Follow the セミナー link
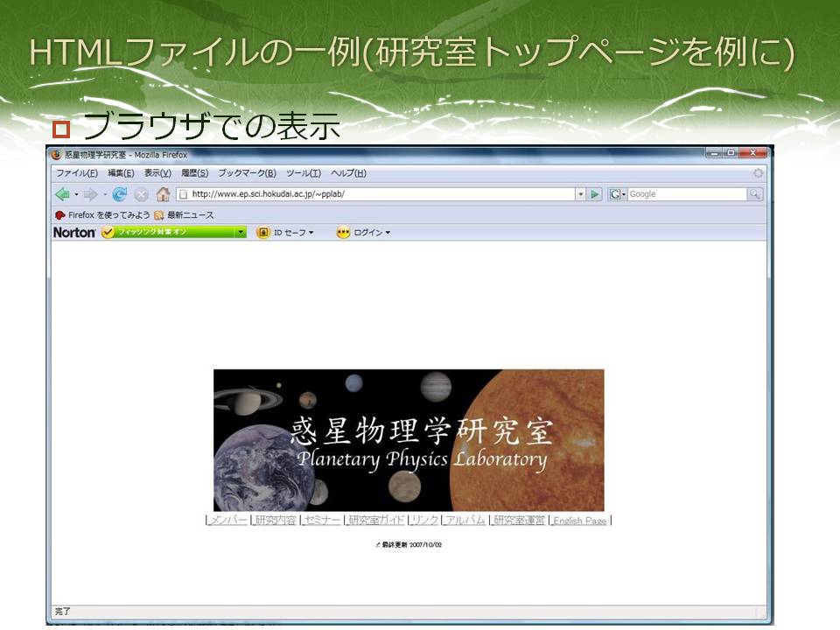840x630 pixels. coord(322,520)
